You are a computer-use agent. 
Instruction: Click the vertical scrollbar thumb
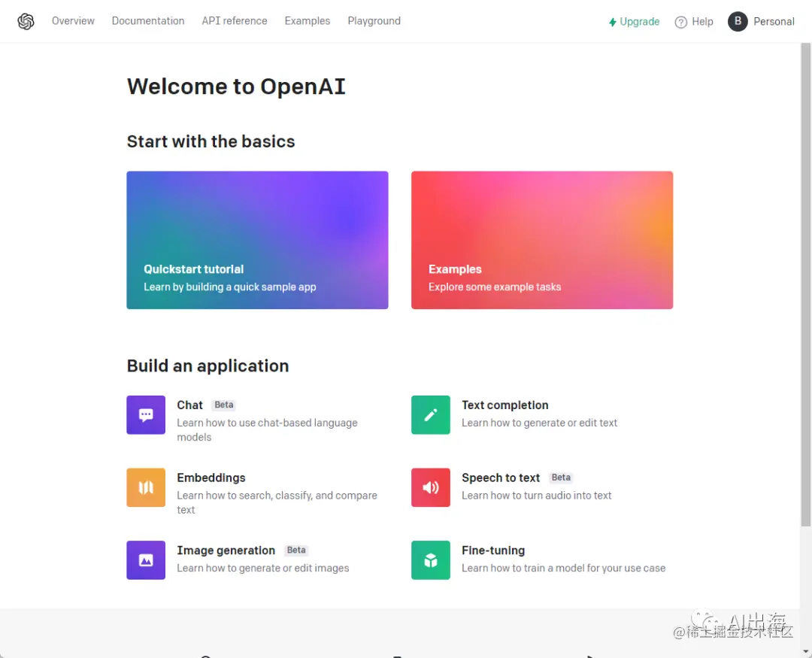pyautogui.click(x=806, y=284)
